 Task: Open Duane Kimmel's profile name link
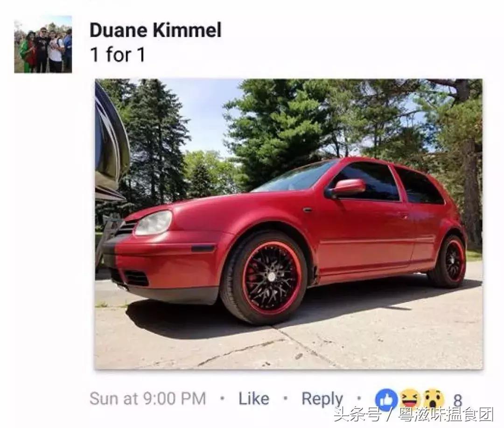155,30
